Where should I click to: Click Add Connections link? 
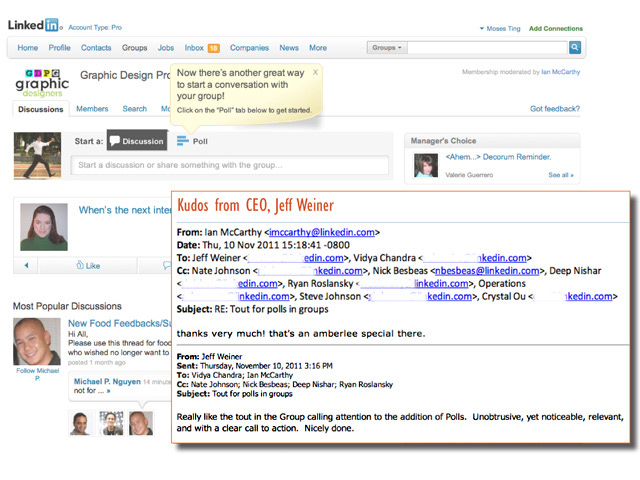[556, 28]
